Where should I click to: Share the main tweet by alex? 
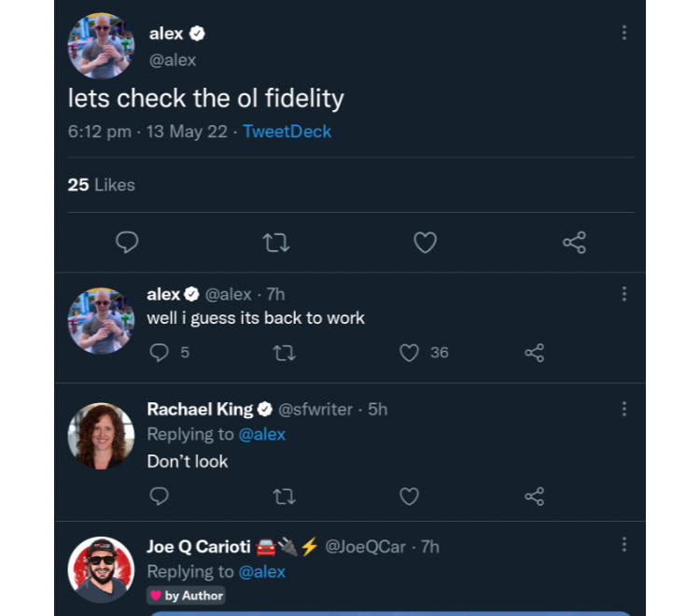tap(574, 243)
